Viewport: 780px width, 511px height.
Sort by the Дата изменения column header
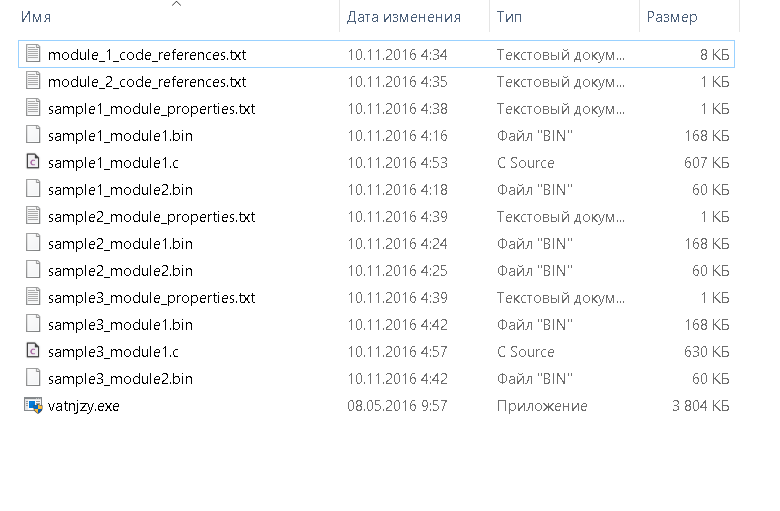pyautogui.click(x=404, y=17)
